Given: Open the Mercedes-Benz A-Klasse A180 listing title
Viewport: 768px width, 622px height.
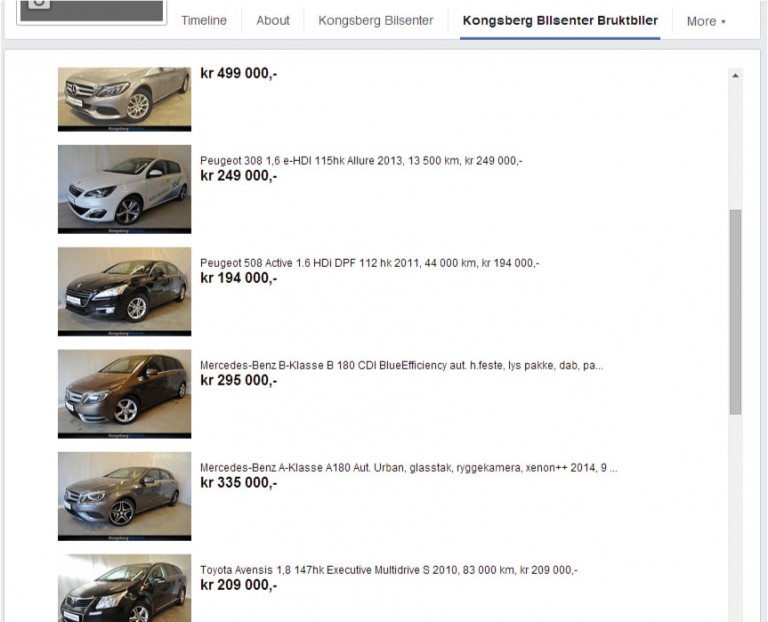Looking at the screenshot, I should click(408, 467).
